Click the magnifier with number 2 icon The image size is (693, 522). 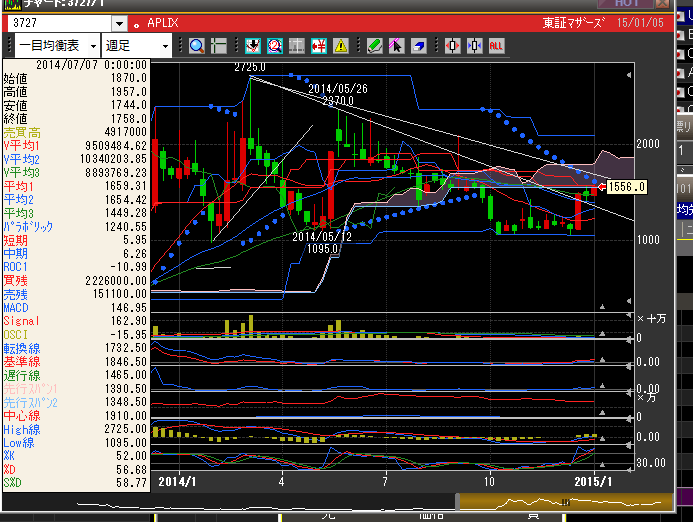pyautogui.click(x=274, y=45)
